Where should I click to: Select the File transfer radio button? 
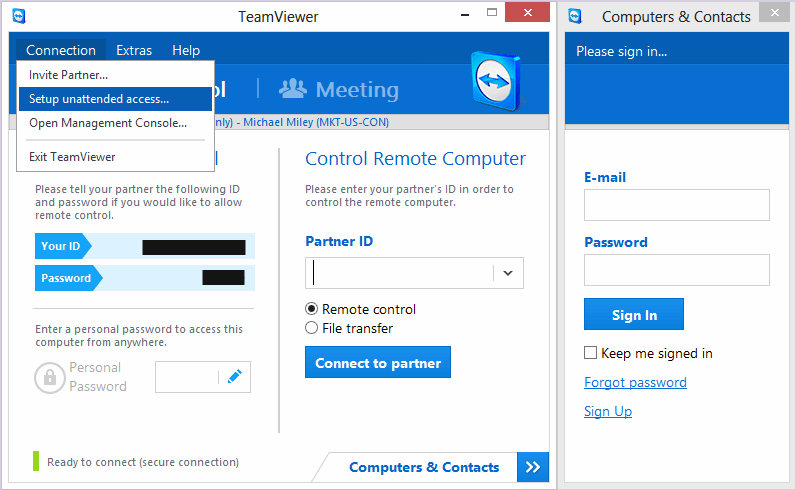point(311,328)
